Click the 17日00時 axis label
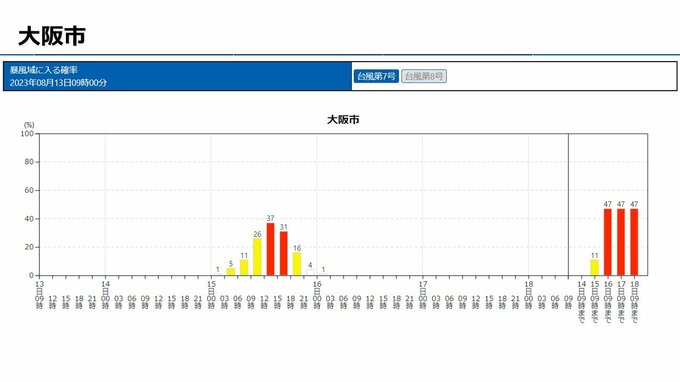Viewport: 680px width, 382px height. 423,294
